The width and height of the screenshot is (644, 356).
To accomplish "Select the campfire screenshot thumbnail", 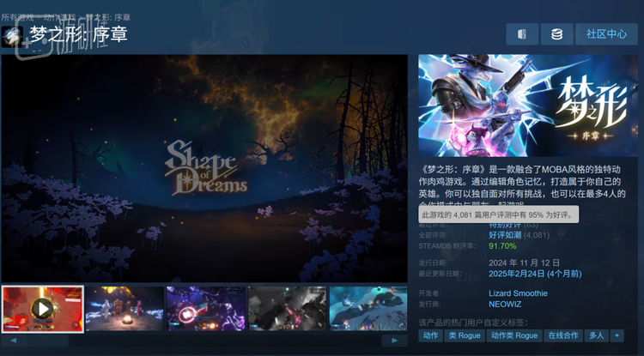I will [x=125, y=309].
